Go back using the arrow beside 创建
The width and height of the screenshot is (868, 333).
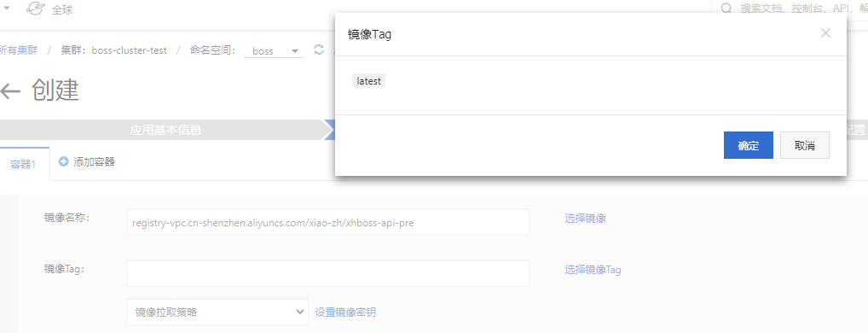tap(10, 91)
